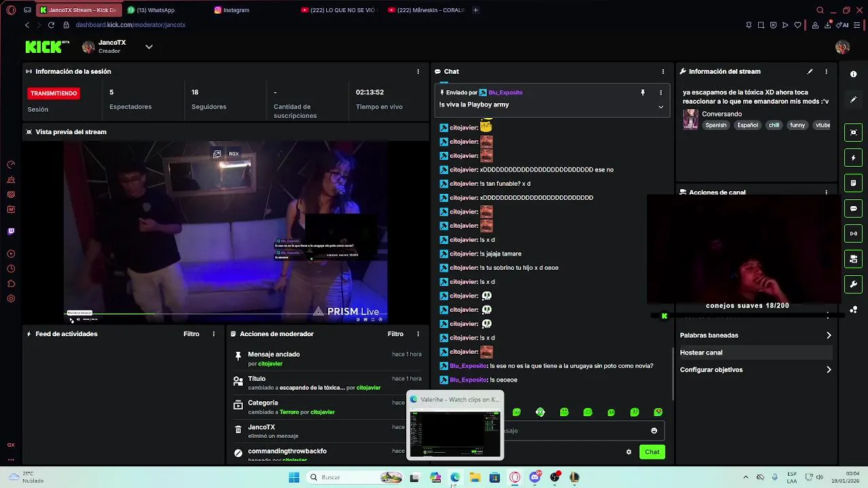Click the chat bubble icon in right sidebar
The image size is (868, 488).
pyautogui.click(x=854, y=208)
